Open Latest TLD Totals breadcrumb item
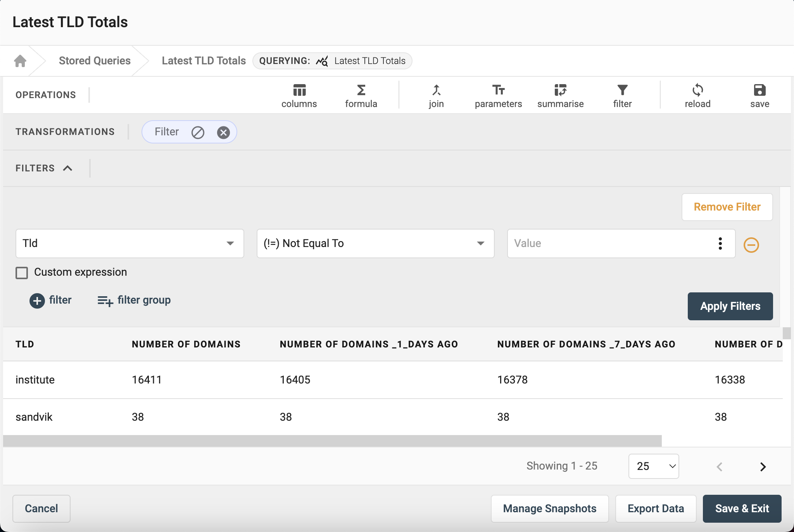Screen dimensions: 794x532 [204, 61]
